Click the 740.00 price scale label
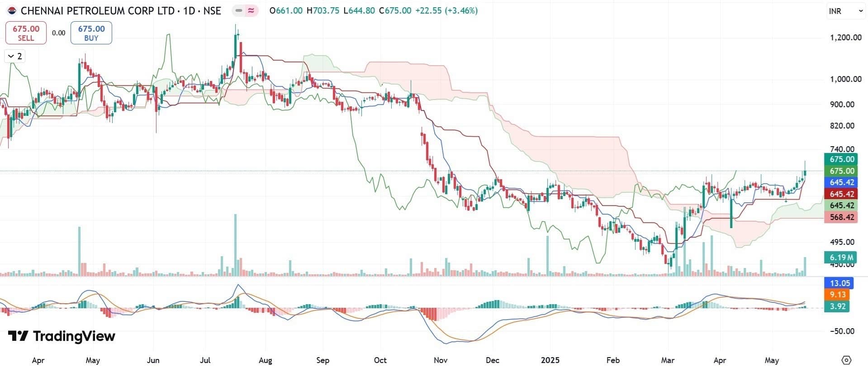This screenshot has width=868, height=368. pos(842,149)
